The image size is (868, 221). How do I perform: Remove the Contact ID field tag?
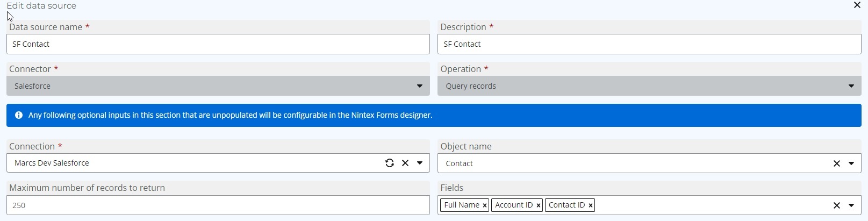point(590,205)
